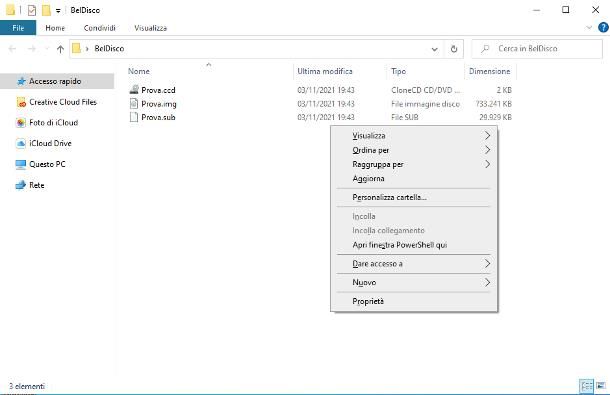This screenshot has width=610, height=395.
Task: Click the Creative Cloud Files icon
Action: (x=21, y=102)
